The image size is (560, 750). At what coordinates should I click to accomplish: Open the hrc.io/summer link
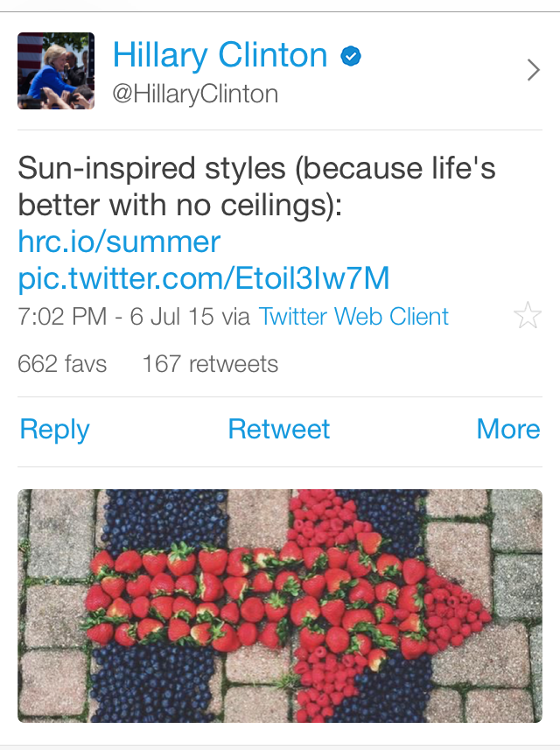pyautogui.click(x=119, y=241)
